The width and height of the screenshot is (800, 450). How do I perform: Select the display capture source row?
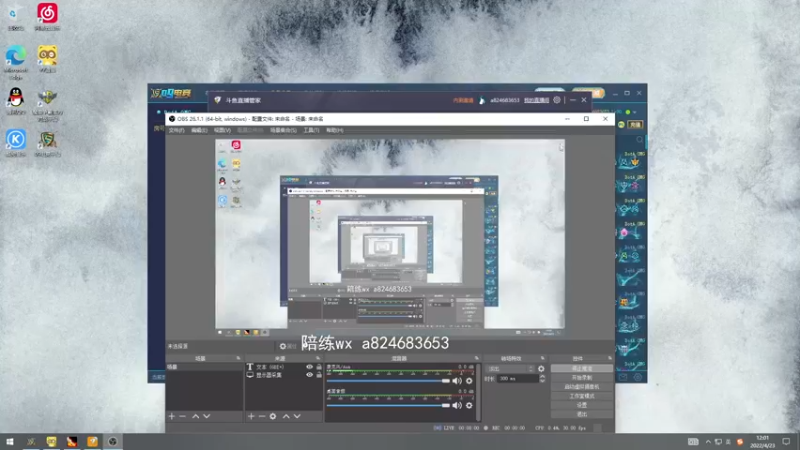pos(284,374)
